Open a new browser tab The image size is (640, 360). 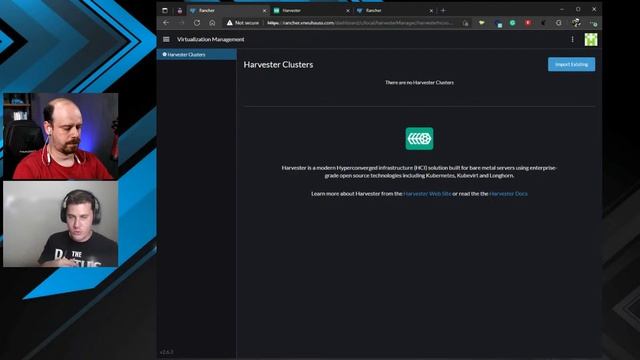click(443, 10)
